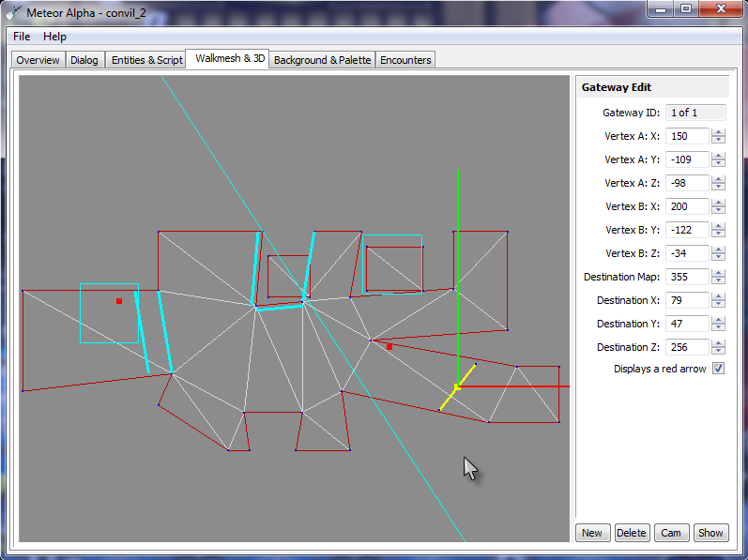Toggle the Displays a red arrow checkbox
This screenshot has width=748, height=560.
point(718,369)
